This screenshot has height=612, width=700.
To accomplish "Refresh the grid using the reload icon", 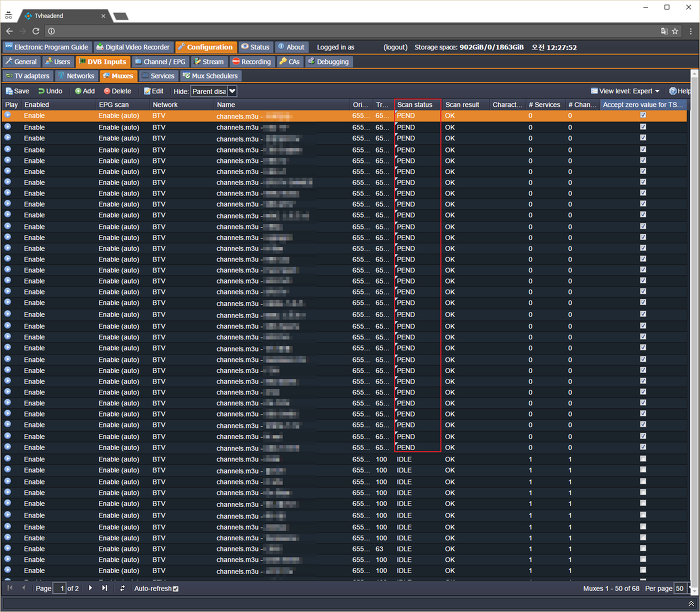I will [x=122, y=588].
